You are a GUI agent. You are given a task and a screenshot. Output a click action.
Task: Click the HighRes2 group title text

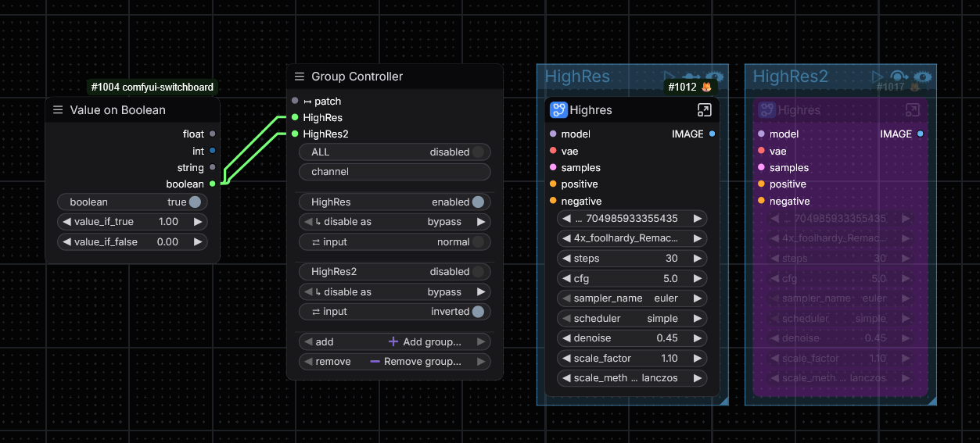[790, 77]
